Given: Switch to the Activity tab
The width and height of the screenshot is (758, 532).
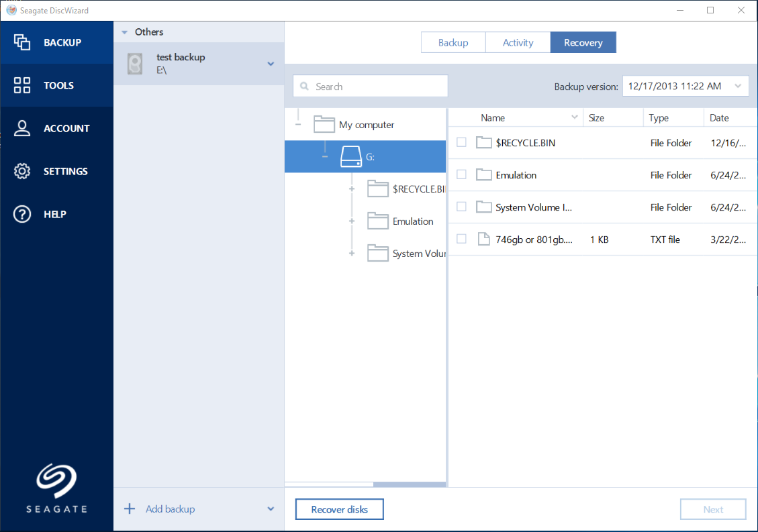Looking at the screenshot, I should (x=518, y=42).
